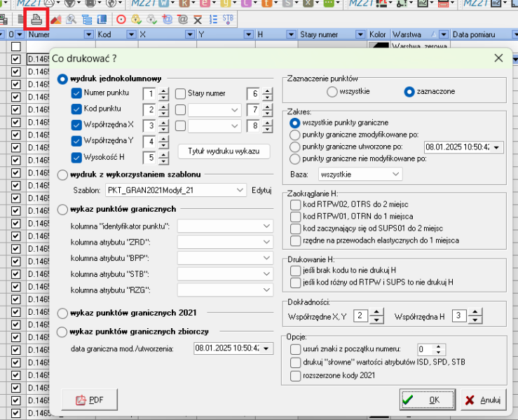518x420 pixels.
Task: Open kolumna atrybutu STB dropdown
Action: (225, 273)
